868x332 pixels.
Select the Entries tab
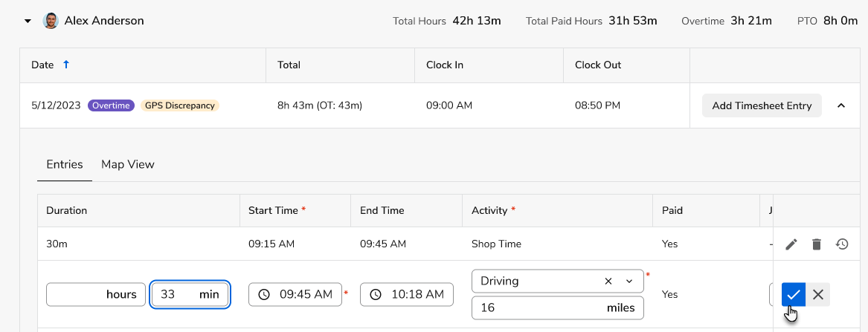coord(65,164)
